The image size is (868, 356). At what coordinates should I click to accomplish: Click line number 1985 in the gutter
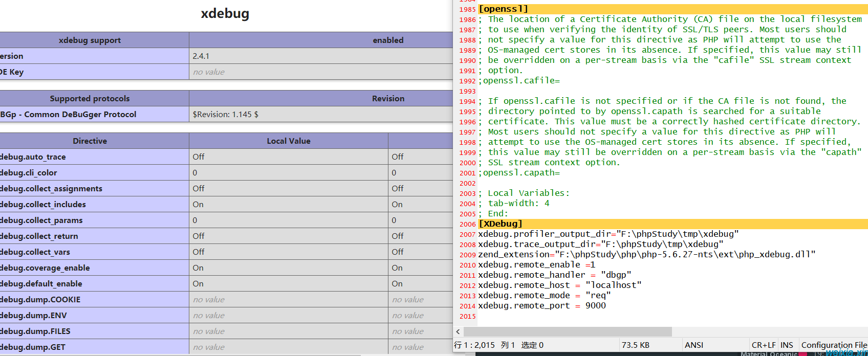[467, 9]
